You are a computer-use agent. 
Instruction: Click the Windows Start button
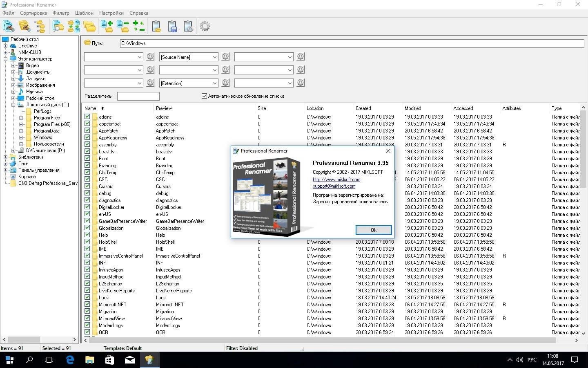(x=10, y=360)
